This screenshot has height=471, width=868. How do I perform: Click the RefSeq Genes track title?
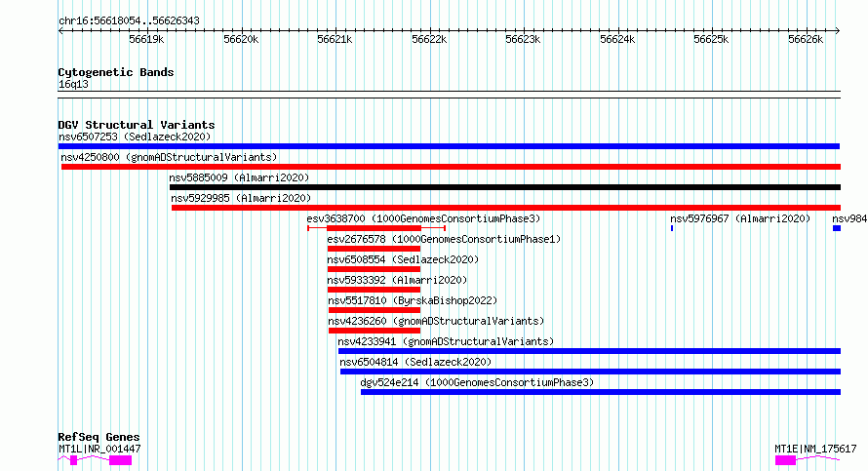[x=99, y=437]
